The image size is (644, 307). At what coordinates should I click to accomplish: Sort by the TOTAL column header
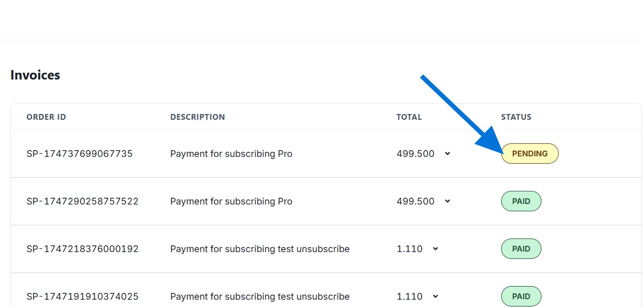coord(409,117)
